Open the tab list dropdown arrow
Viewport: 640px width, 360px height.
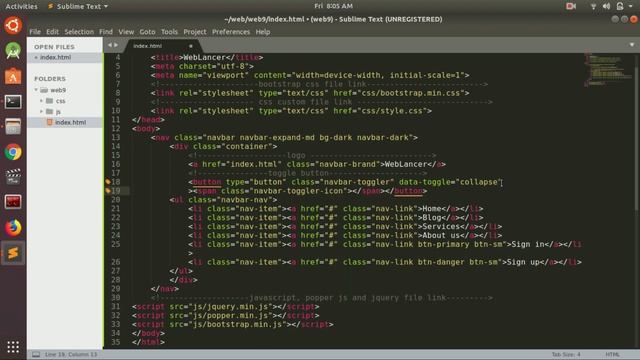point(632,45)
